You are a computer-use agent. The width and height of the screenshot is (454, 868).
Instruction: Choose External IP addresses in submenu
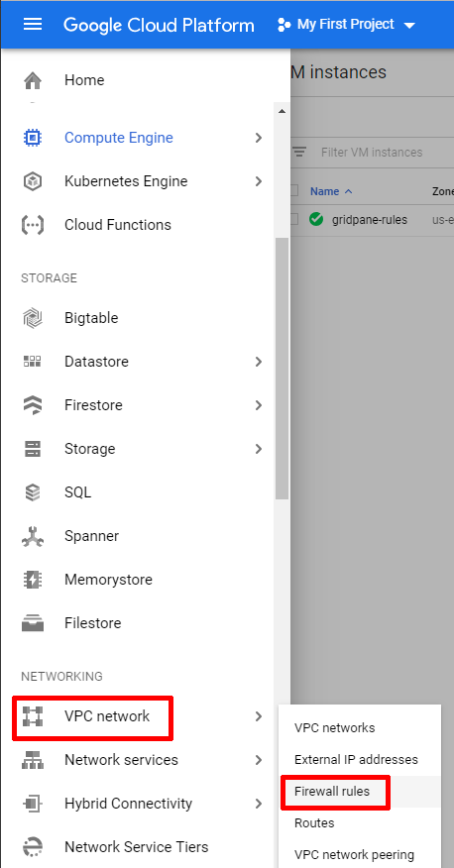356,760
